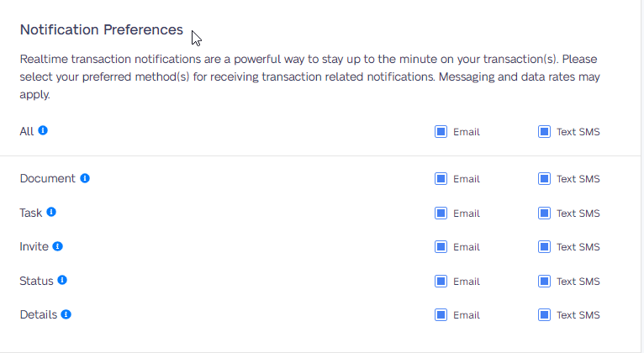The width and height of the screenshot is (644, 353).
Task: Disable Text SMS for Task notifications
Action: click(544, 213)
